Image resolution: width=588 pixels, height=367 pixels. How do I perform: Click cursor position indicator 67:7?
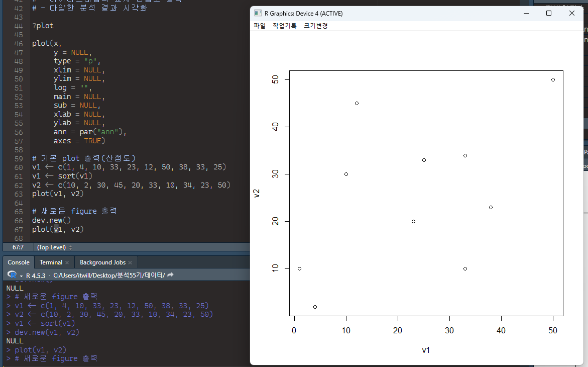[x=18, y=247]
